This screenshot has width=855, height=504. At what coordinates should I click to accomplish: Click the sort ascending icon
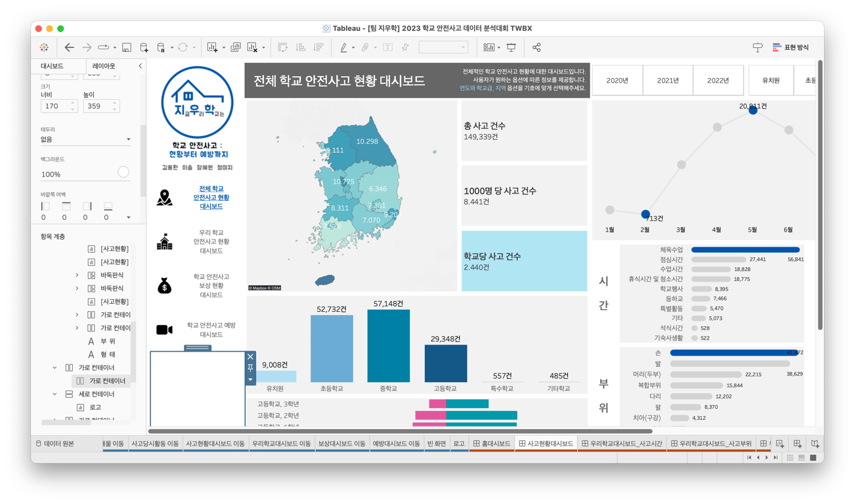[x=300, y=47]
